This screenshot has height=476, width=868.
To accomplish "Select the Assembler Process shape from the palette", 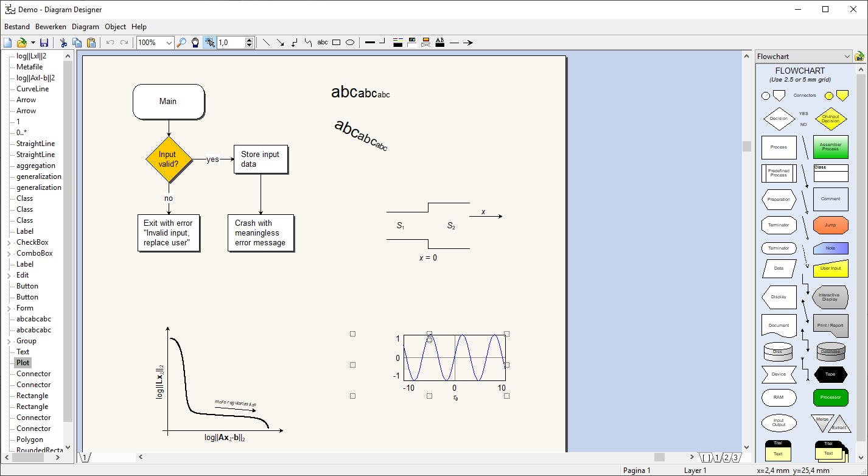I will click(x=830, y=147).
